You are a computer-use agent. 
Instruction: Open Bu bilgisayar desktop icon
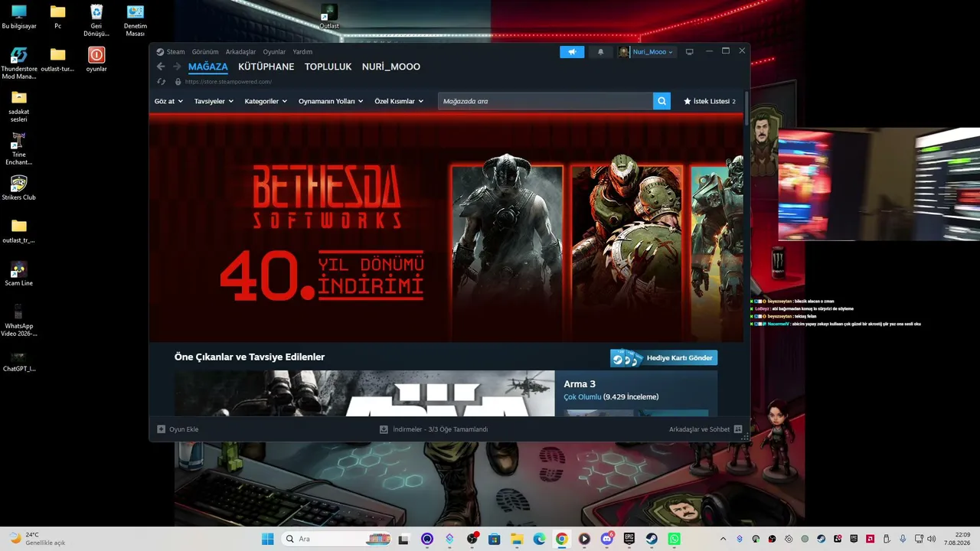pyautogui.click(x=19, y=17)
